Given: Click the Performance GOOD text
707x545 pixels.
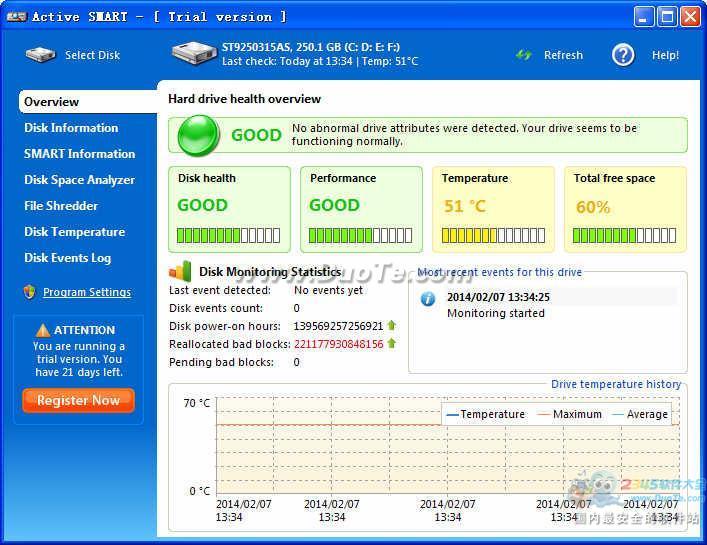Looking at the screenshot, I should coord(334,205).
